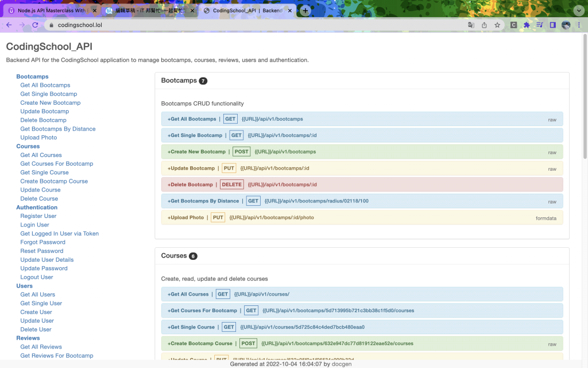Open the media control playlist icon
The image size is (588, 368).
(540, 25)
